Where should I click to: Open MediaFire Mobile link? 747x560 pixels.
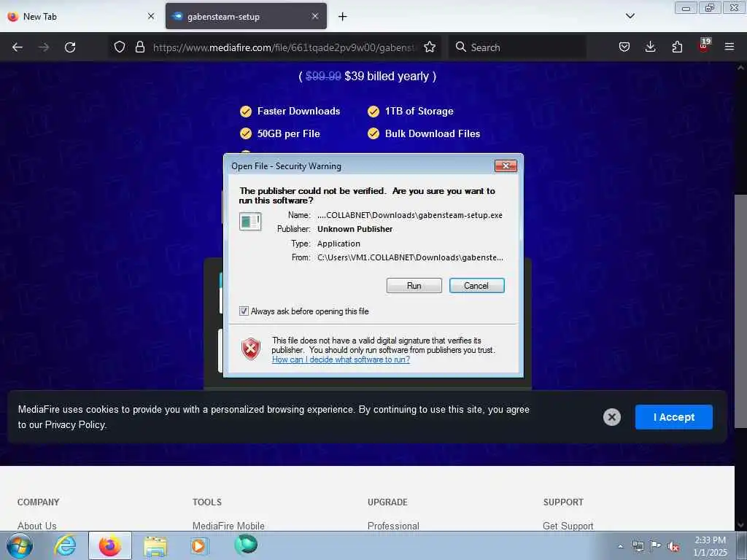coord(228,526)
